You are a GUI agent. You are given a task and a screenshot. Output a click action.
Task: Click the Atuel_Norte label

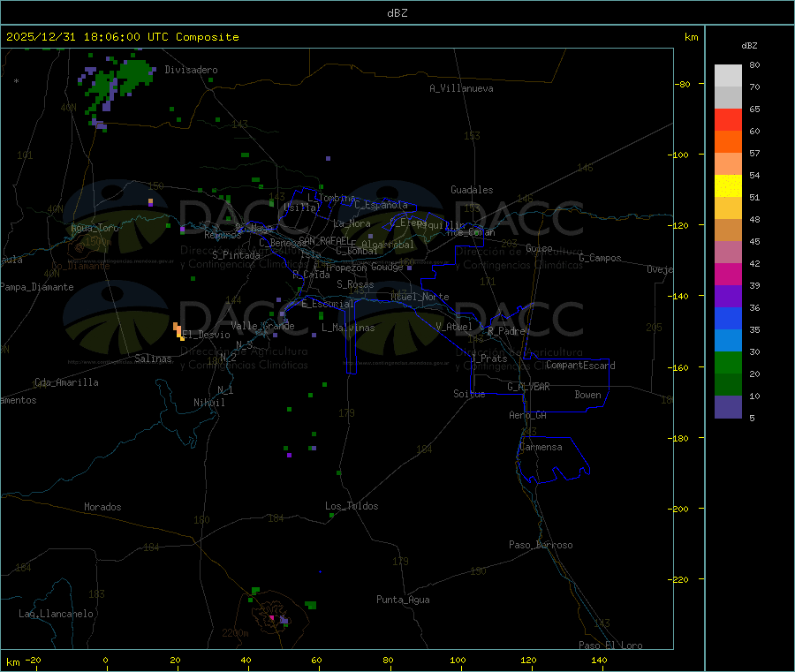(420, 297)
